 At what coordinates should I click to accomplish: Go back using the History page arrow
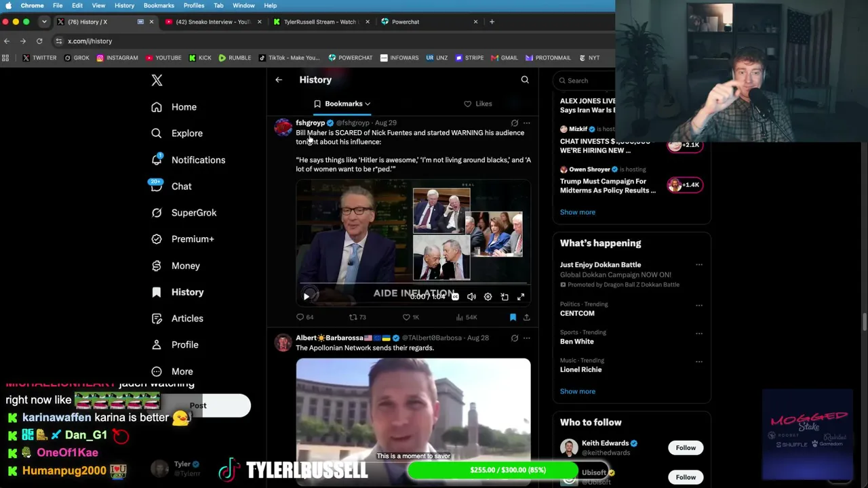tap(279, 80)
